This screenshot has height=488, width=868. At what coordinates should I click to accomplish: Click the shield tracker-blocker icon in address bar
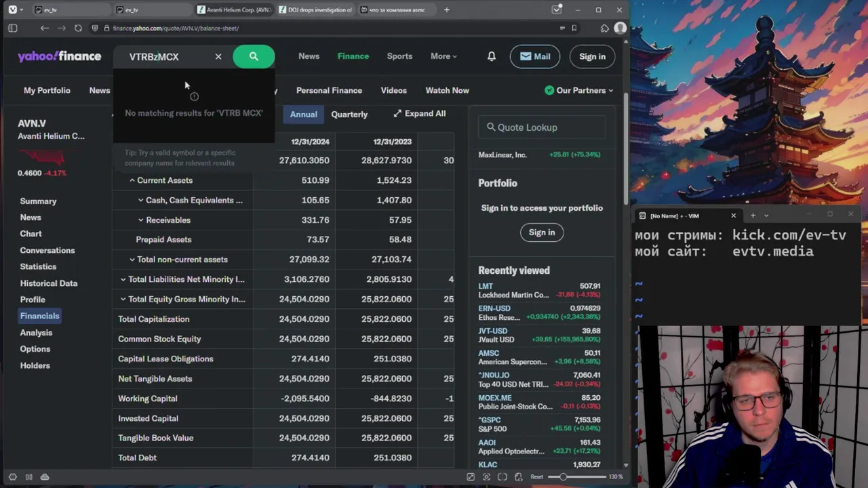[x=96, y=28]
